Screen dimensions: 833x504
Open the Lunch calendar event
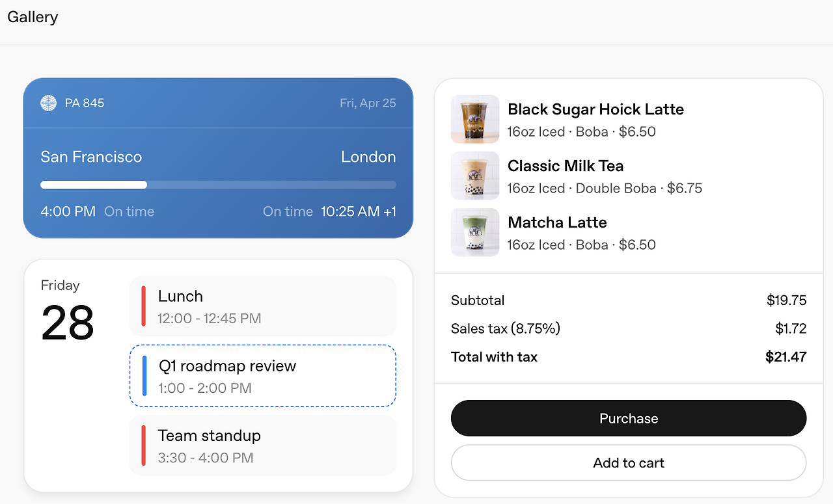point(263,306)
